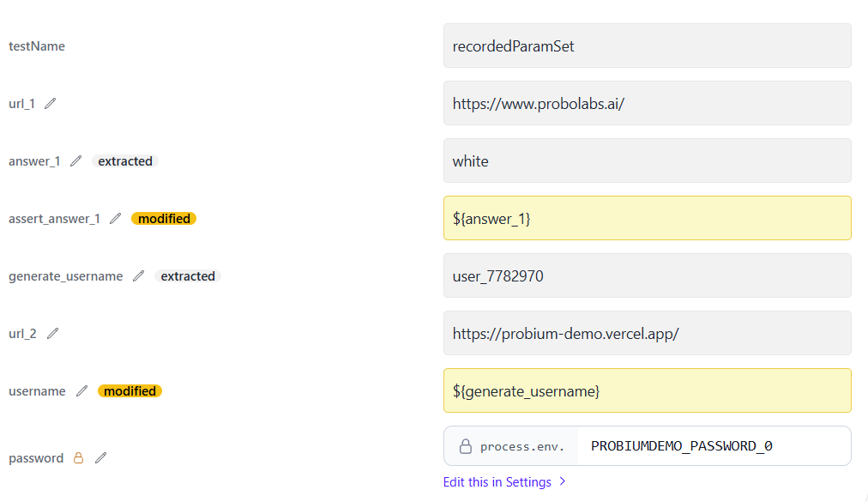
Task: Click the probium-demo.vercel.app URL field
Action: coord(647,334)
